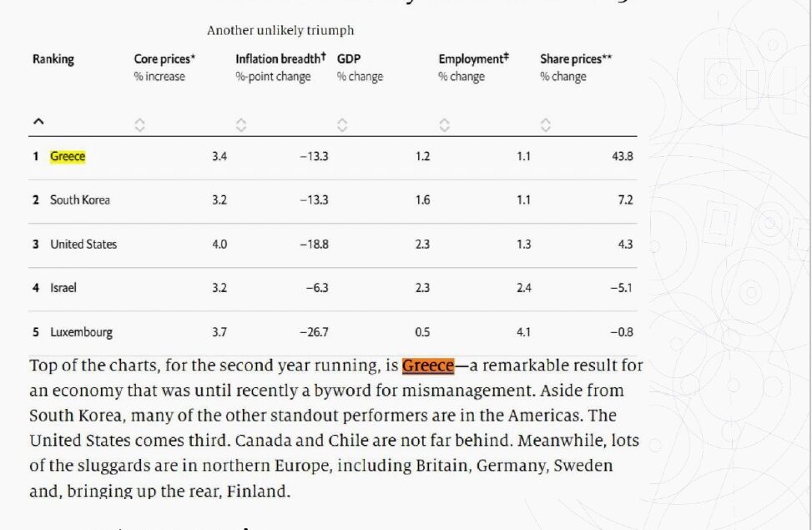Sort table by Employment change
This screenshot has width=812, height=530.
click(444, 125)
